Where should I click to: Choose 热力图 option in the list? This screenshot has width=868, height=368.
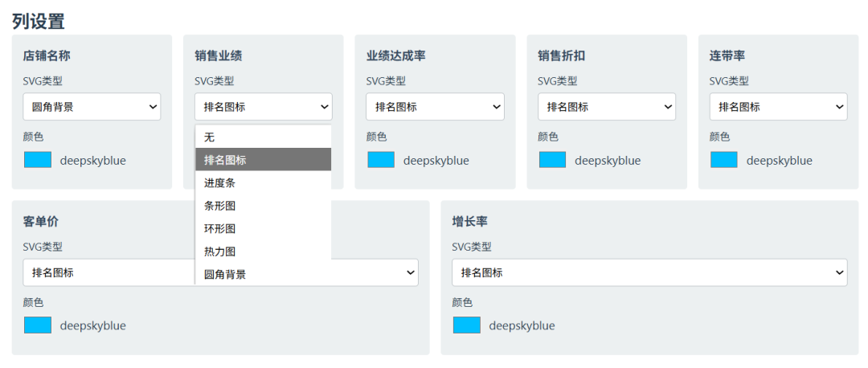[263, 251]
